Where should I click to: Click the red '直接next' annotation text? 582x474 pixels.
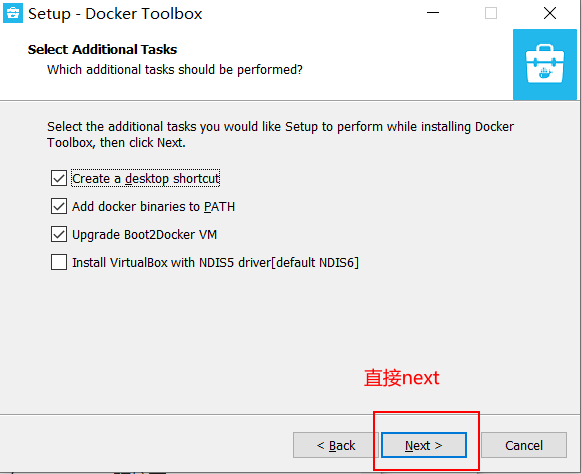(x=401, y=378)
